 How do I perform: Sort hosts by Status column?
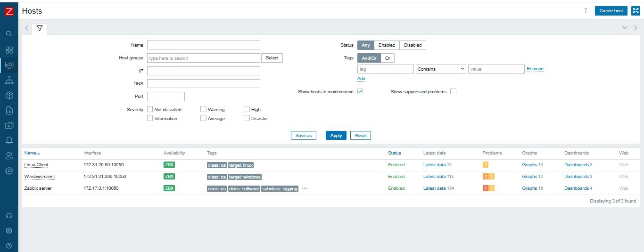[395, 153]
